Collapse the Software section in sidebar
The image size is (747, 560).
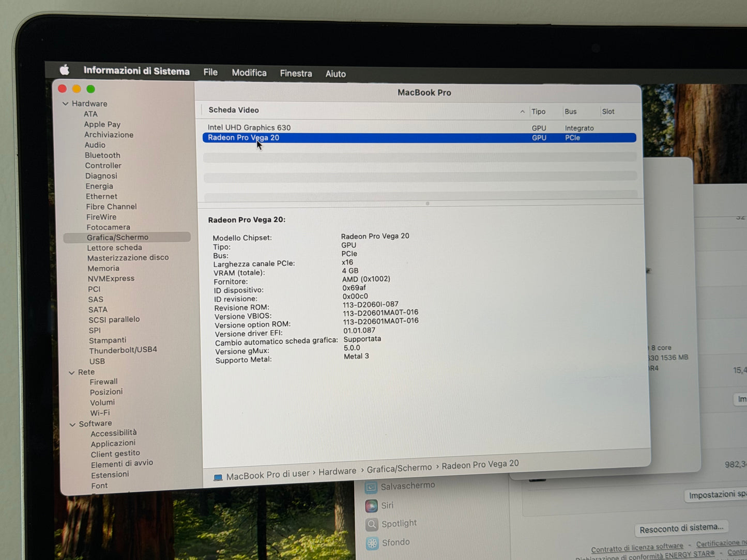pos(72,424)
